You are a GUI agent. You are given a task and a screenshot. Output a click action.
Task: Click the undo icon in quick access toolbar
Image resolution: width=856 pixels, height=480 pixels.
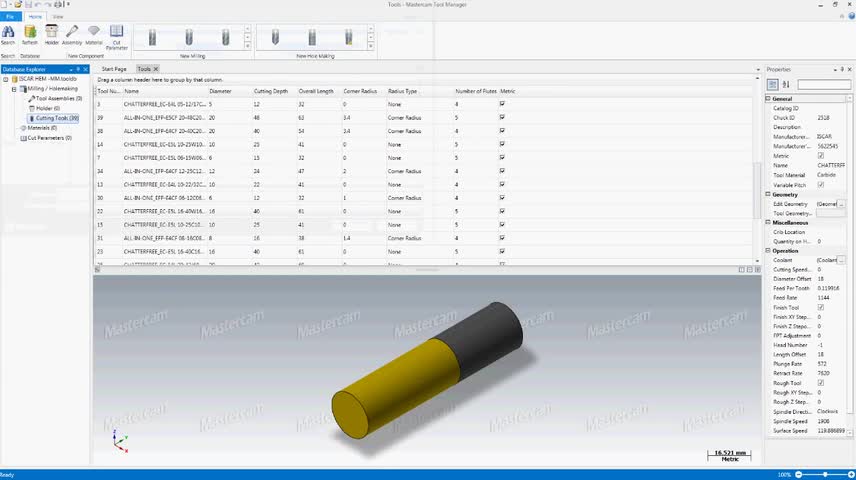[38, 4]
